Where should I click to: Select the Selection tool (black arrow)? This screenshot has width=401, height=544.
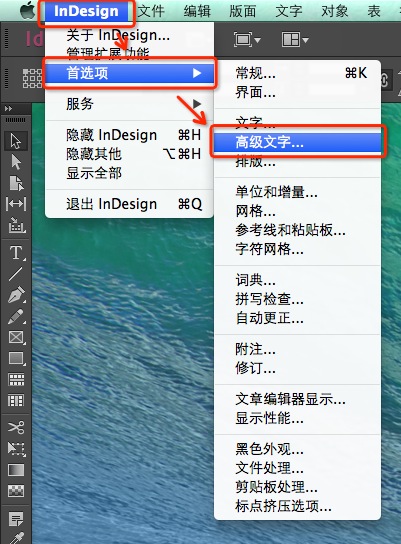click(16, 141)
